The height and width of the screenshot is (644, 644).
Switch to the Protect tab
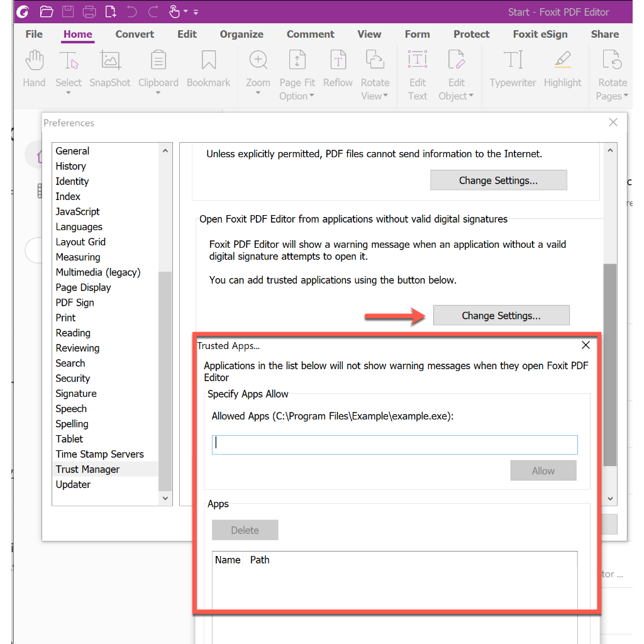471,35
